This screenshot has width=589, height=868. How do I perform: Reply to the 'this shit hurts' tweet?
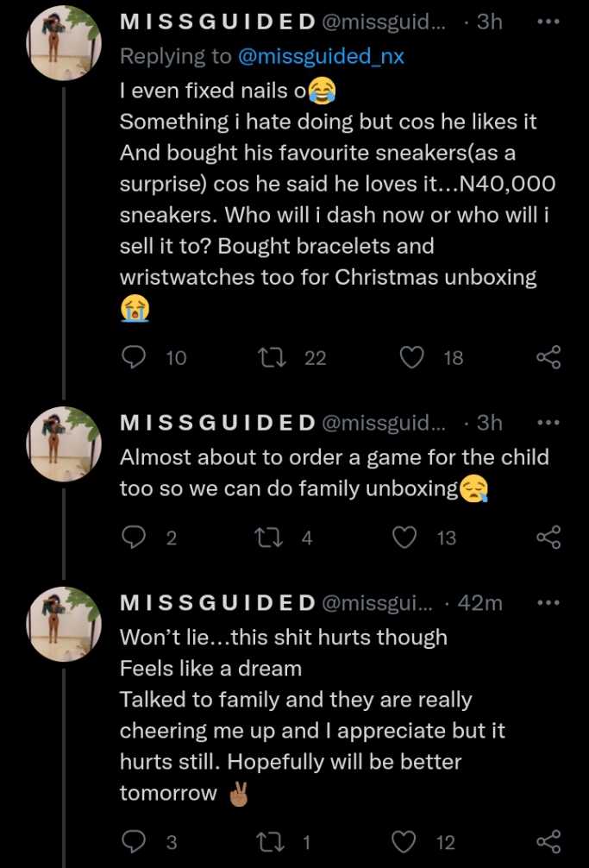[x=134, y=841]
